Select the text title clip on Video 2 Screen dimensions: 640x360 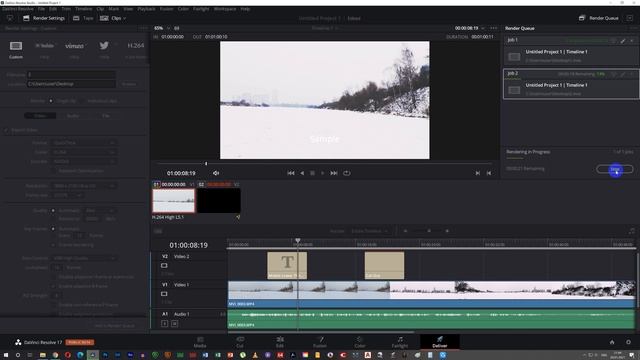(x=287, y=265)
